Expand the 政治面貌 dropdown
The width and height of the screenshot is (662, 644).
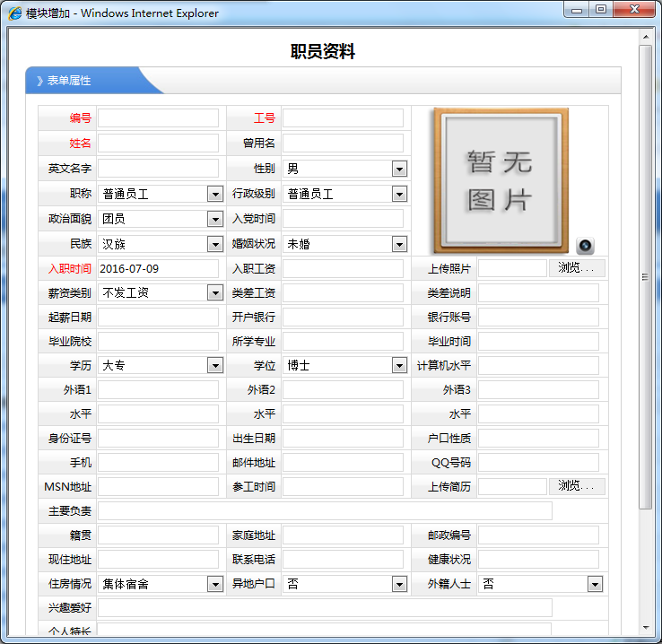pyautogui.click(x=214, y=219)
